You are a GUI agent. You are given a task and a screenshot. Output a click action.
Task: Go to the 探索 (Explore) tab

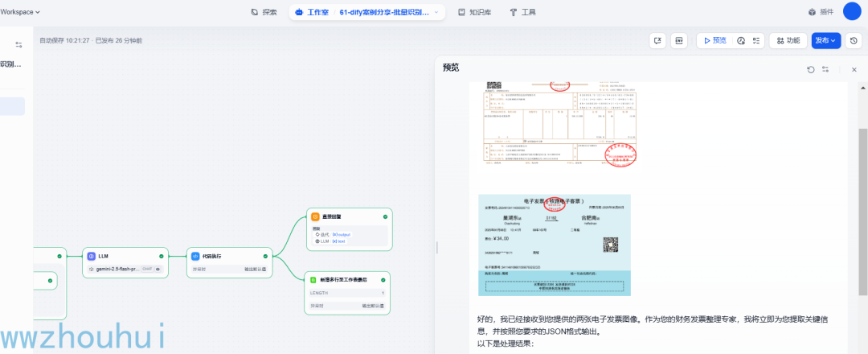(x=264, y=12)
